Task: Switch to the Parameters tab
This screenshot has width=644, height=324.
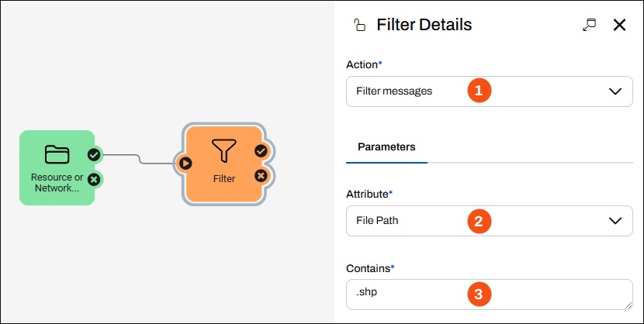Action: pos(386,146)
